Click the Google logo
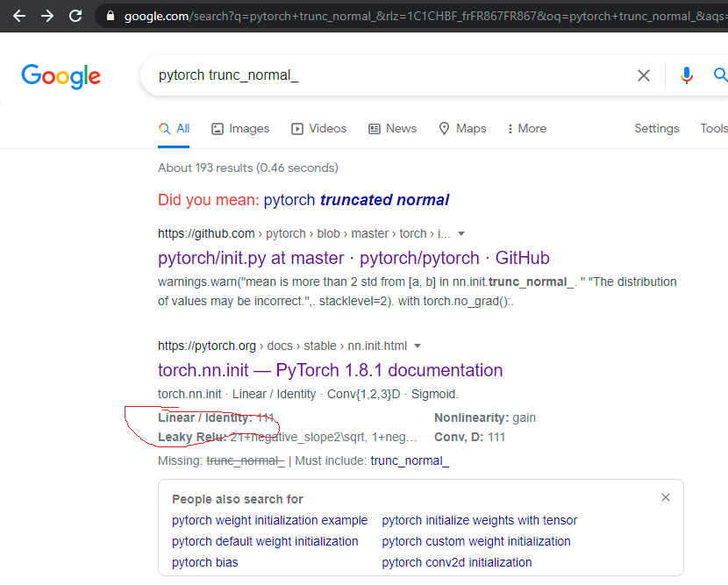The width and height of the screenshot is (728, 585). 61,77
